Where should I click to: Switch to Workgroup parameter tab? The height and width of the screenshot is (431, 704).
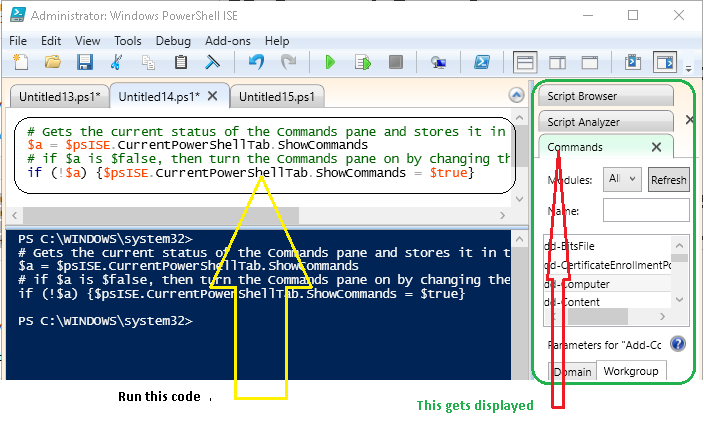click(x=631, y=371)
